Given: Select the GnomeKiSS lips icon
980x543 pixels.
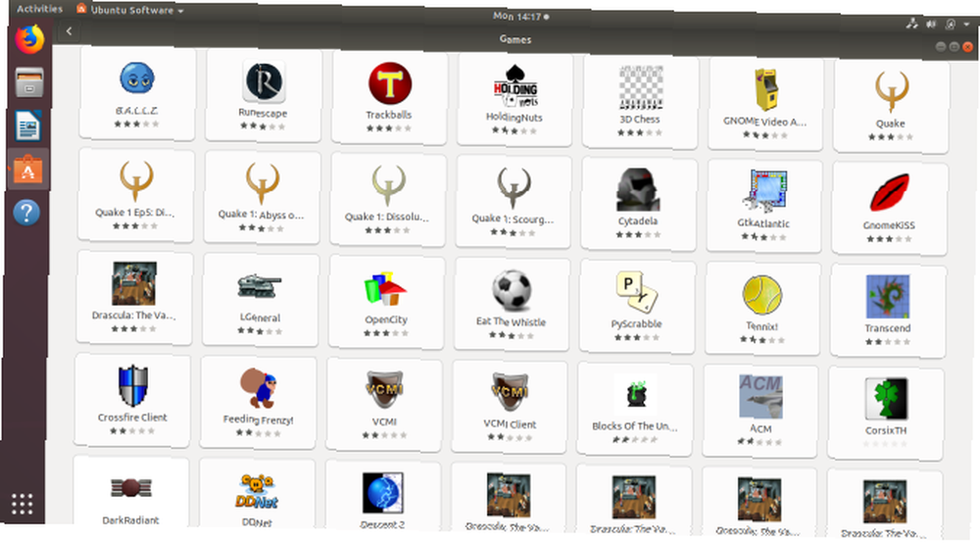Looking at the screenshot, I should 890,194.
